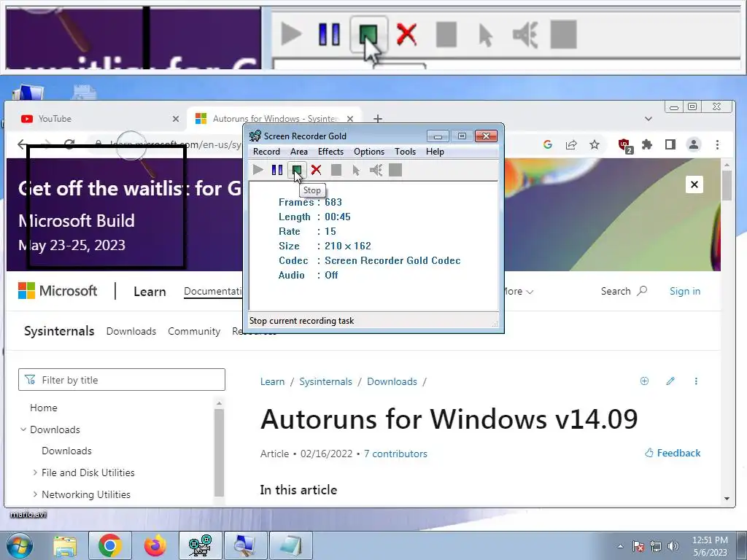This screenshot has width=747, height=560.
Task: Open a new Chrome tab with plus icon
Action: click(377, 119)
